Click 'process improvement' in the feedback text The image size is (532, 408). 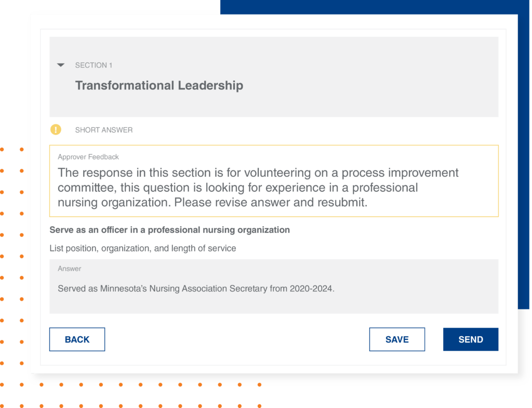(399, 173)
